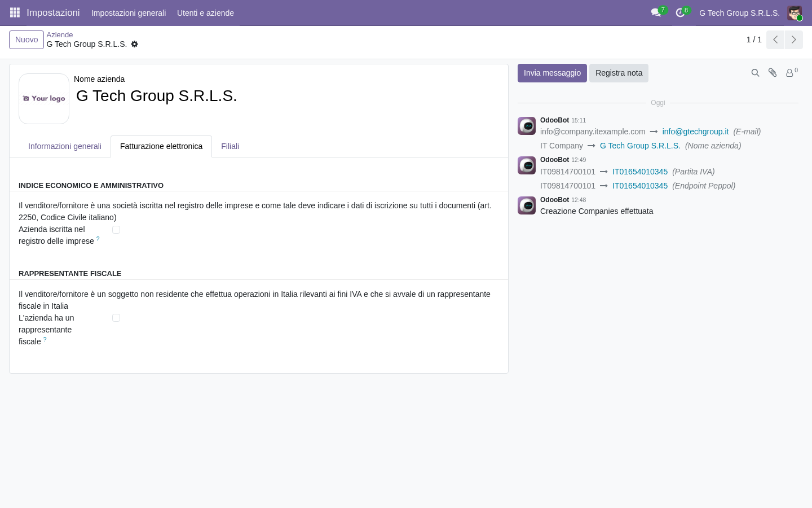This screenshot has height=508, width=812.
Task: Go to previous record arrow
Action: 775,40
